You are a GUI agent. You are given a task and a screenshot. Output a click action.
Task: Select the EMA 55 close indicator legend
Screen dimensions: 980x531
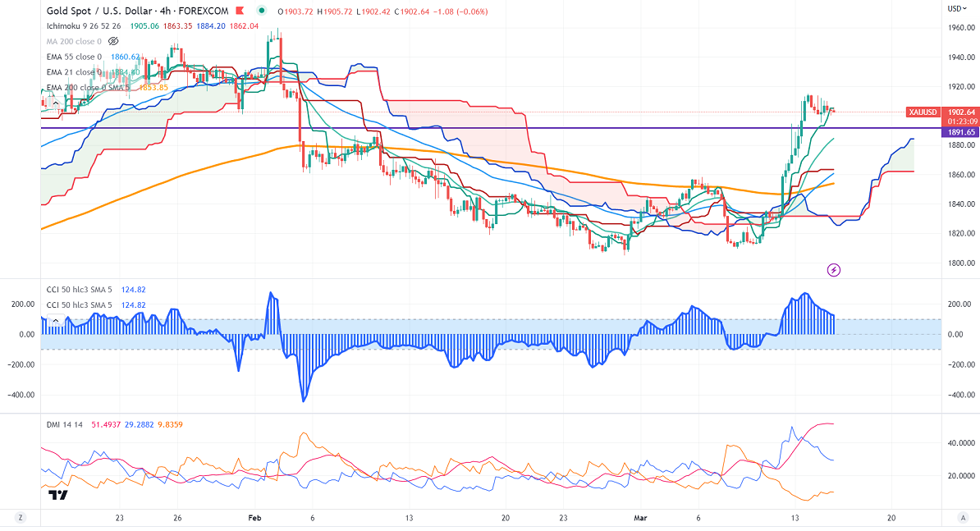tap(74, 57)
